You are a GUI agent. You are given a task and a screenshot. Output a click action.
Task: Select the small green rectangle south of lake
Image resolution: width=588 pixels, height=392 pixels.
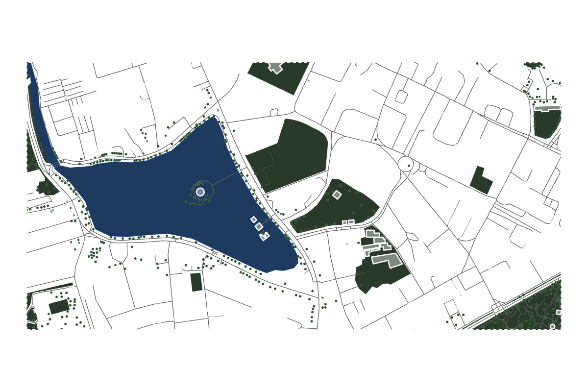point(196,282)
